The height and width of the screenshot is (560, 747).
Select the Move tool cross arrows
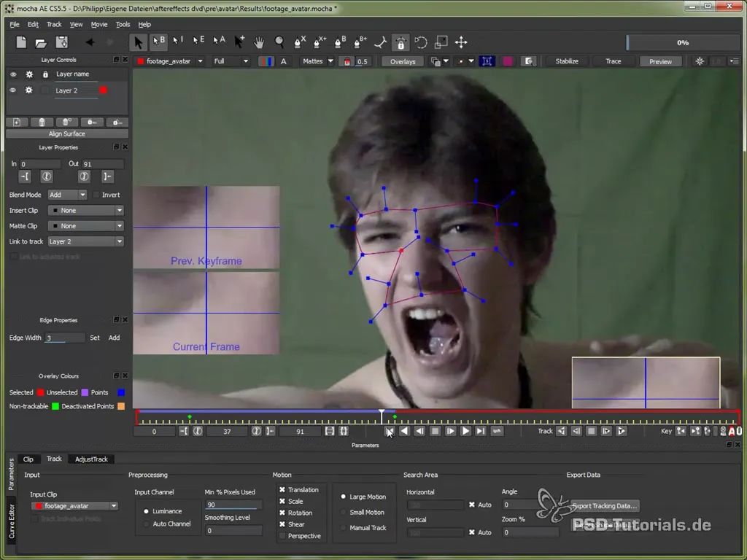(x=461, y=42)
